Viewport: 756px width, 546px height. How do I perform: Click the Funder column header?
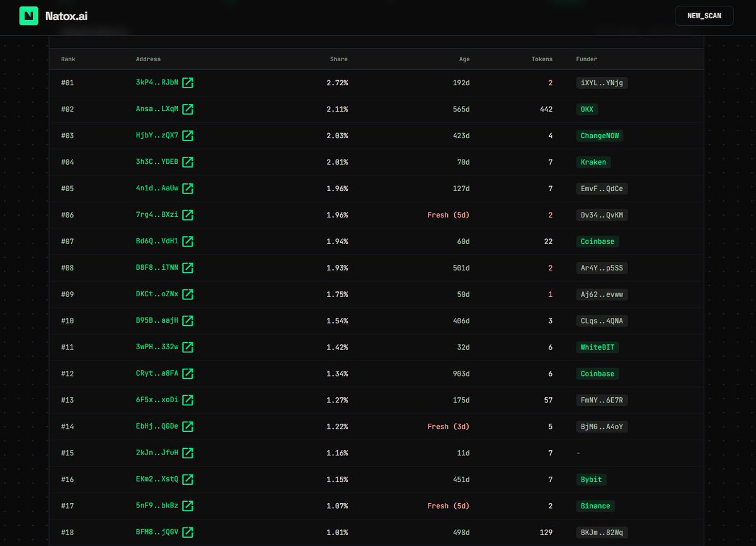(x=587, y=59)
